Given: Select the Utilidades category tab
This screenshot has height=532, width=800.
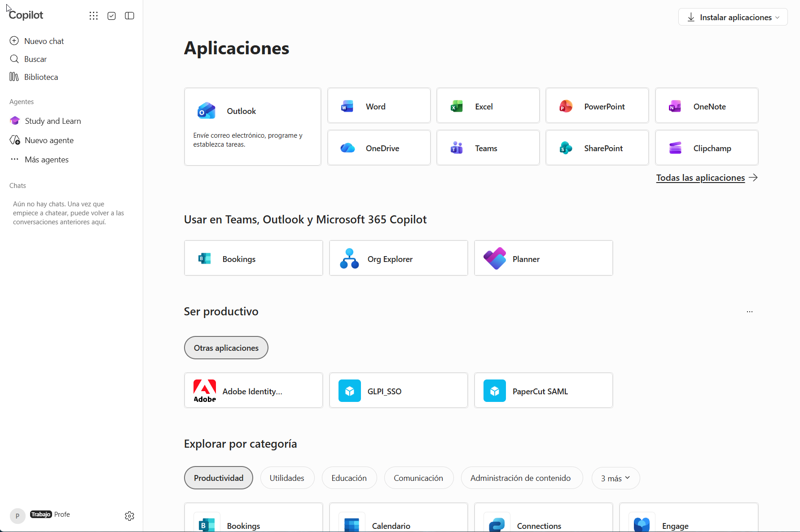Looking at the screenshot, I should (x=287, y=478).
